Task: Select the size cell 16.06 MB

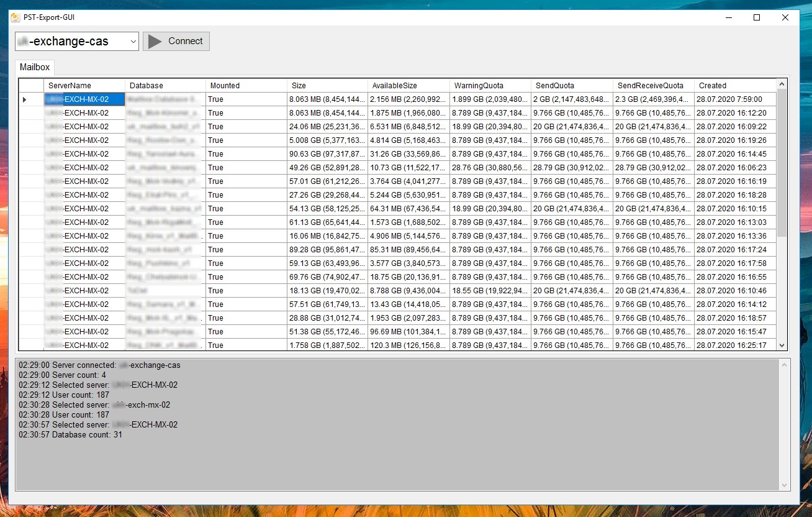Action: 328,236
